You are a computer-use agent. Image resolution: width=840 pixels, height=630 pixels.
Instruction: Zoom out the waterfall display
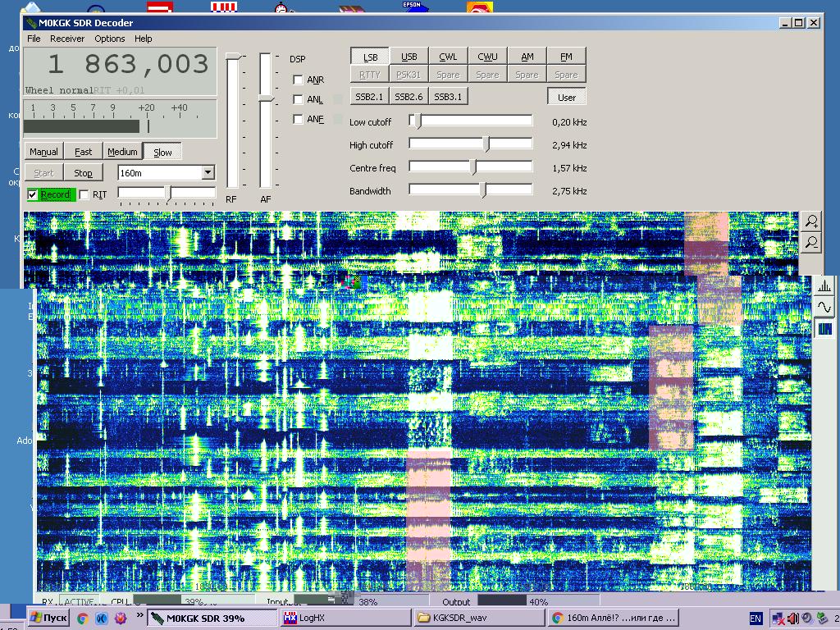click(811, 242)
